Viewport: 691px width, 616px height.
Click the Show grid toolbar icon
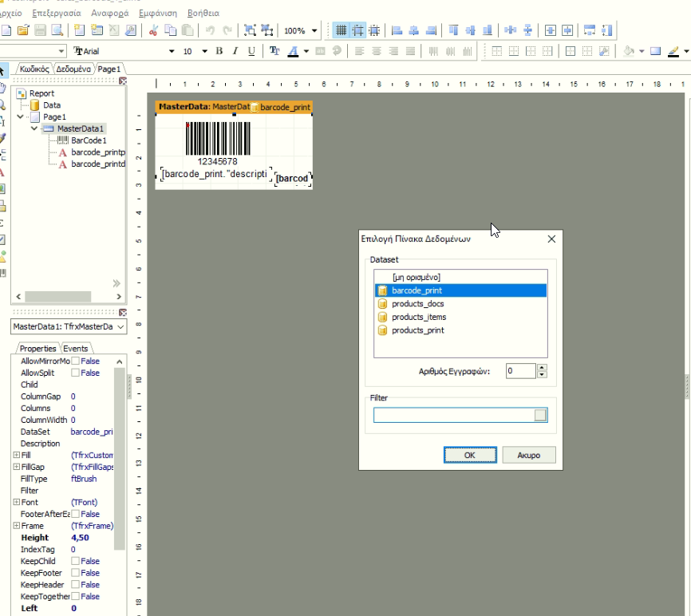341,30
